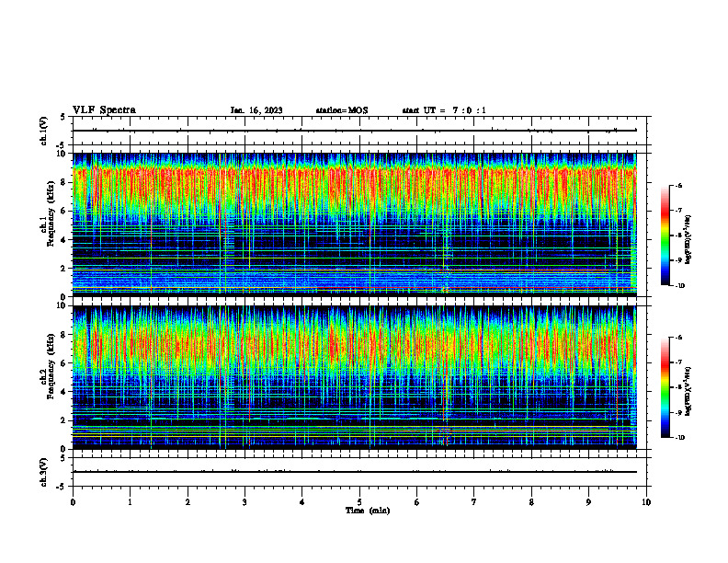
Task: Click time axis tick label "3"
Action: (x=245, y=502)
